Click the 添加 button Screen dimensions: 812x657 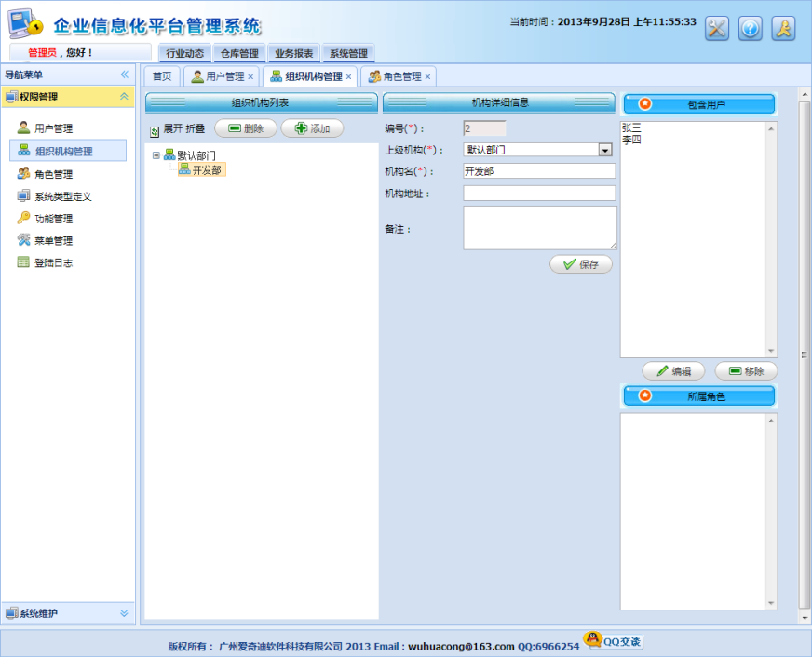coord(312,128)
